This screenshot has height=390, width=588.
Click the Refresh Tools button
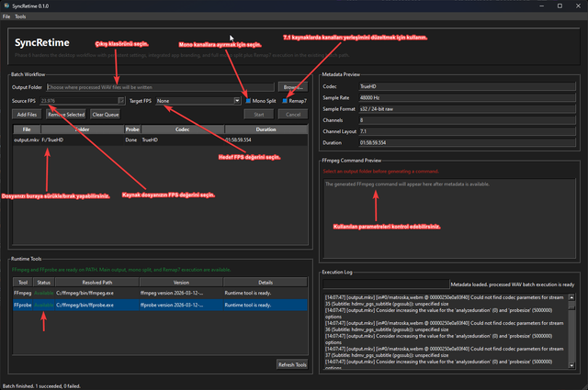[292, 364]
